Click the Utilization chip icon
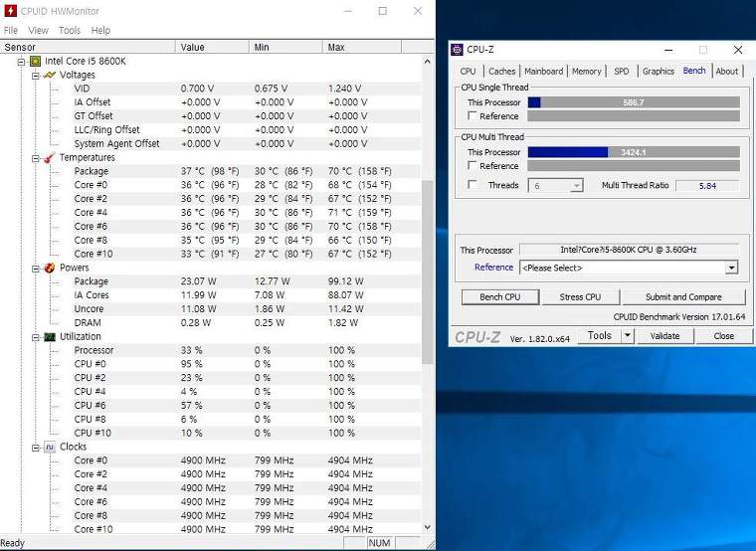 pyautogui.click(x=49, y=337)
